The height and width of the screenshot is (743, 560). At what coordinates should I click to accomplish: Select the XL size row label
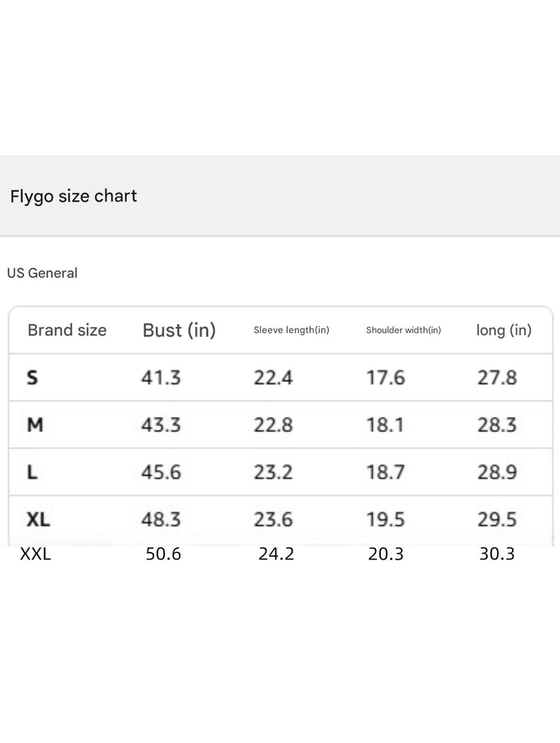[x=38, y=519]
